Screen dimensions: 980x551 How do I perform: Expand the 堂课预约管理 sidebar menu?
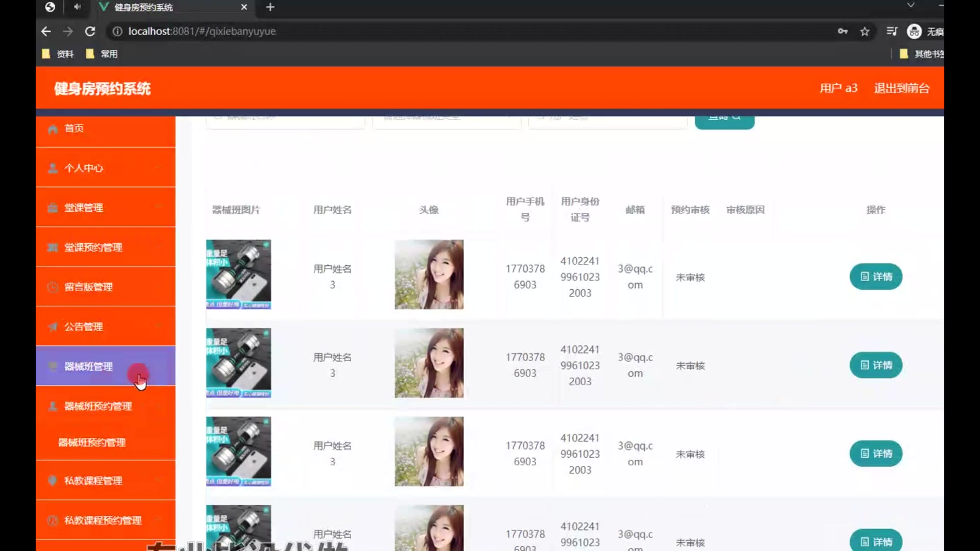tap(106, 247)
